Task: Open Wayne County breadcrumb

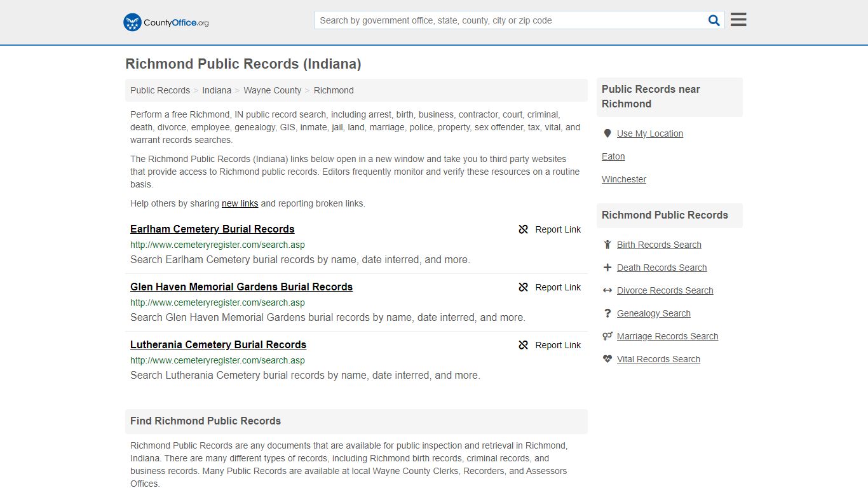Action: tap(273, 90)
